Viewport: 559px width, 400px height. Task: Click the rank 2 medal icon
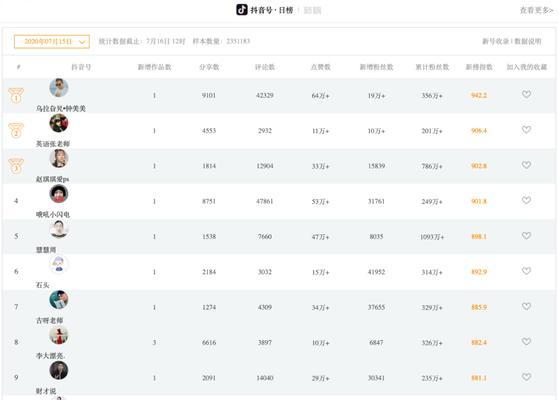16,130
